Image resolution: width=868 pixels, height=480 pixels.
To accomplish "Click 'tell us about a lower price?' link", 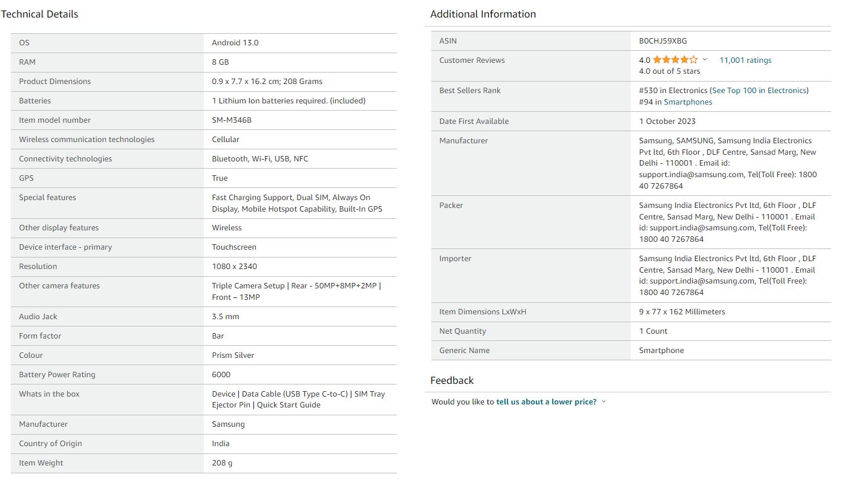I will coord(546,402).
